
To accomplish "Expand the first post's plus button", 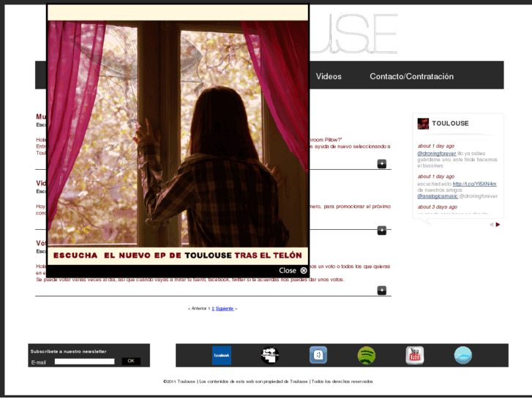I will 382,164.
